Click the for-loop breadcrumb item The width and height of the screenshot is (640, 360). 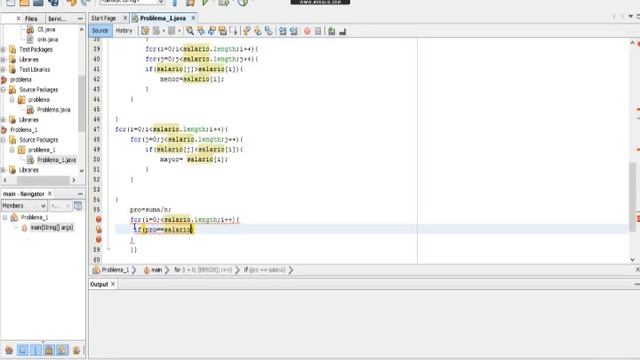tap(203, 270)
